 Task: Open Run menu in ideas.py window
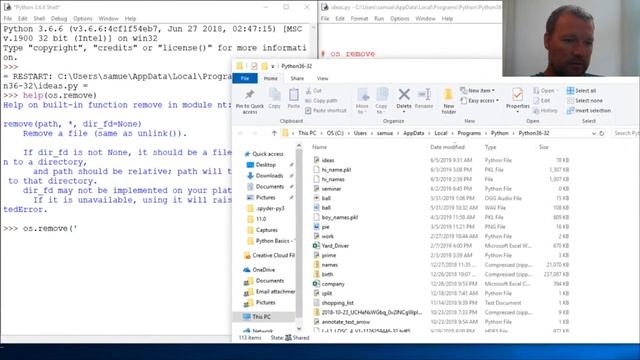pos(379,19)
